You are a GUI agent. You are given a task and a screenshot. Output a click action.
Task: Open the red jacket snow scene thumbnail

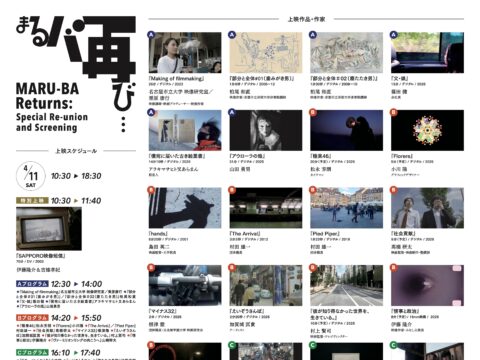[185, 130]
